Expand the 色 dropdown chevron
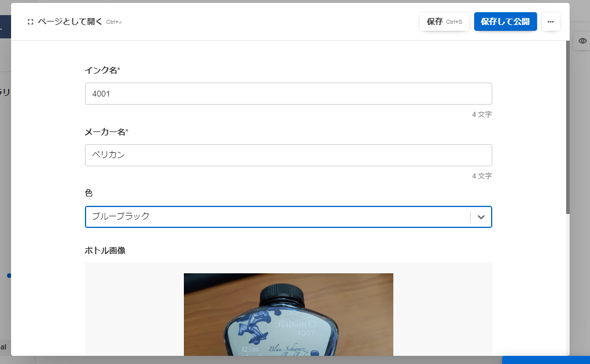 point(481,217)
